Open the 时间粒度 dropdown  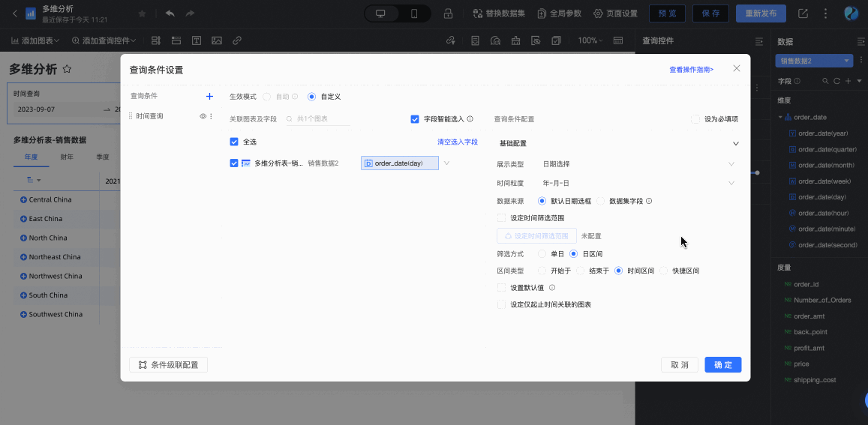(638, 183)
